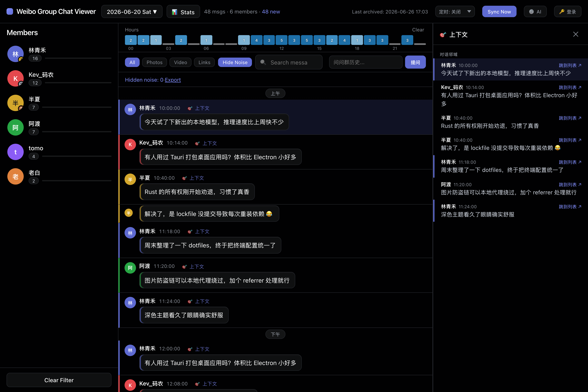588x392 pixels.
Task: Click Kev_码农 activity bar in Members
Action: (x=78, y=83)
